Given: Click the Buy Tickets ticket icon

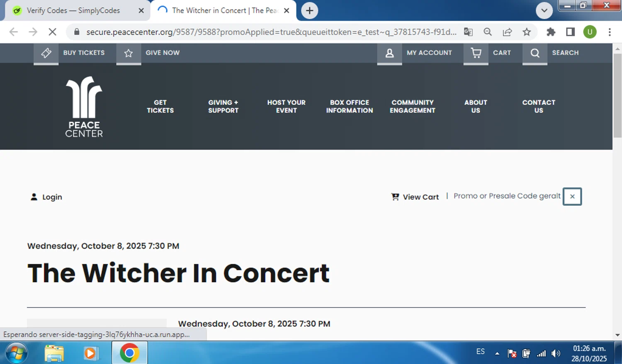Looking at the screenshot, I should (x=46, y=53).
